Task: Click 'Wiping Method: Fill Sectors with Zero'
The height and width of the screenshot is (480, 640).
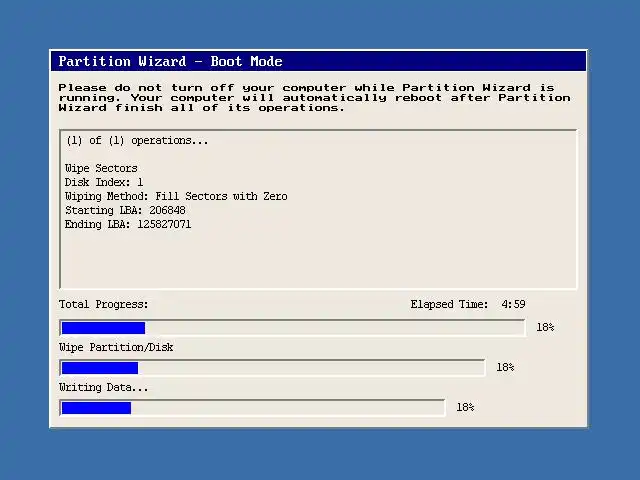Action: pyautogui.click(x=176, y=196)
